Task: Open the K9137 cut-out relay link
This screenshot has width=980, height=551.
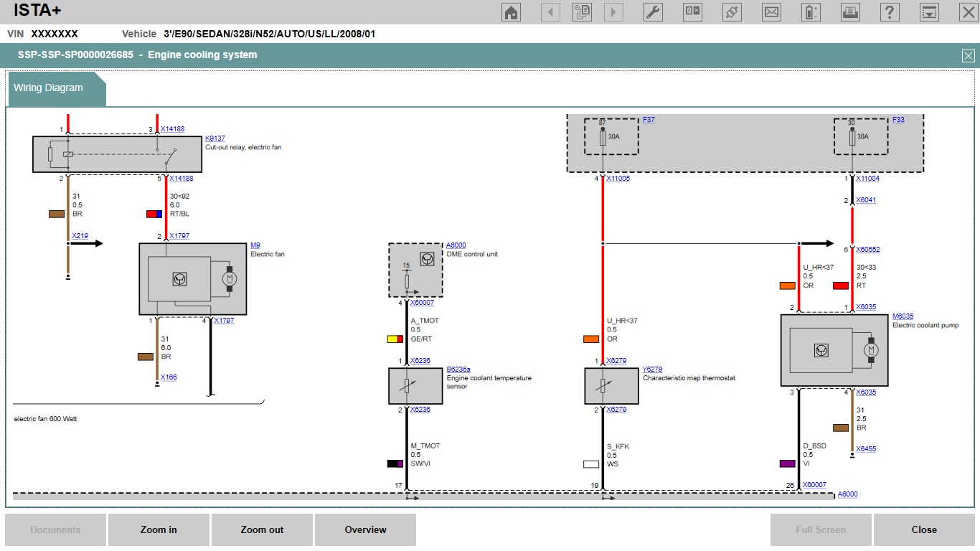Action: pyautogui.click(x=215, y=138)
